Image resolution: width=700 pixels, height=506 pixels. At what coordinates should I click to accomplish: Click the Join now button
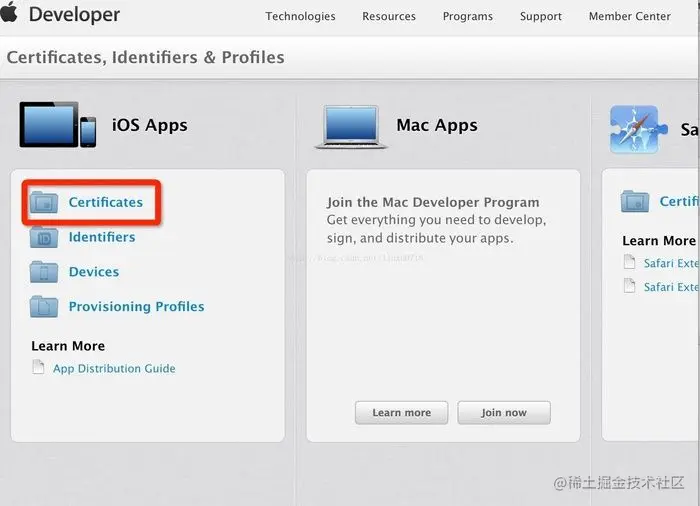tap(504, 413)
